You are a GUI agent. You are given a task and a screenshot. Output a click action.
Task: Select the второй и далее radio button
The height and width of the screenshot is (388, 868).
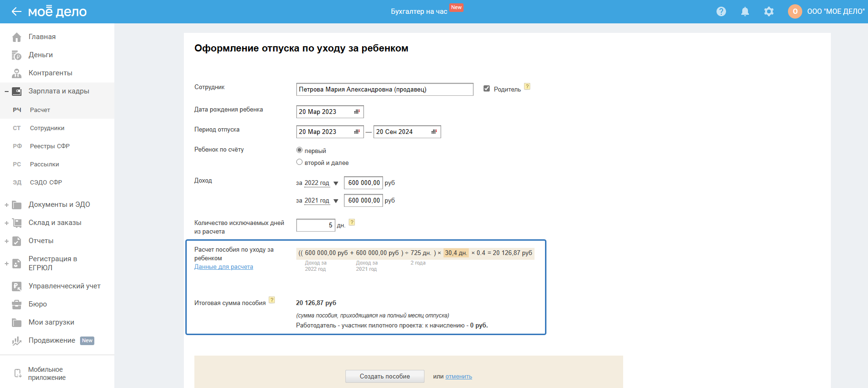299,162
